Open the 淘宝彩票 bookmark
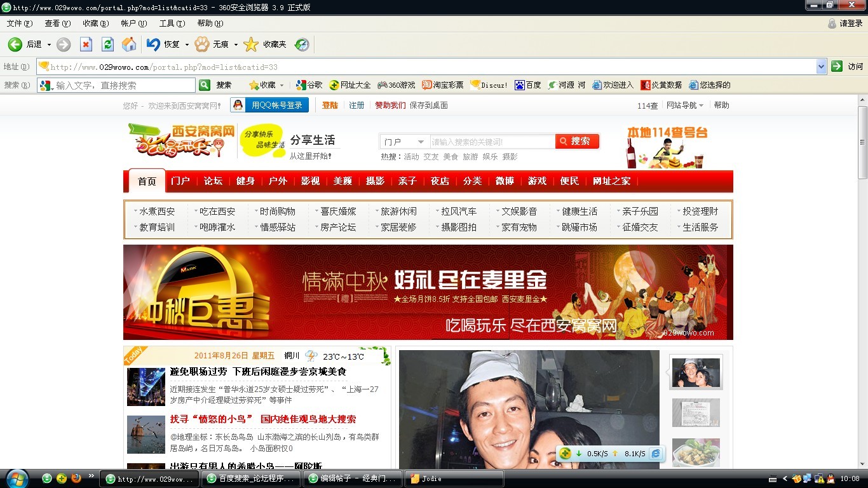 tap(443, 85)
